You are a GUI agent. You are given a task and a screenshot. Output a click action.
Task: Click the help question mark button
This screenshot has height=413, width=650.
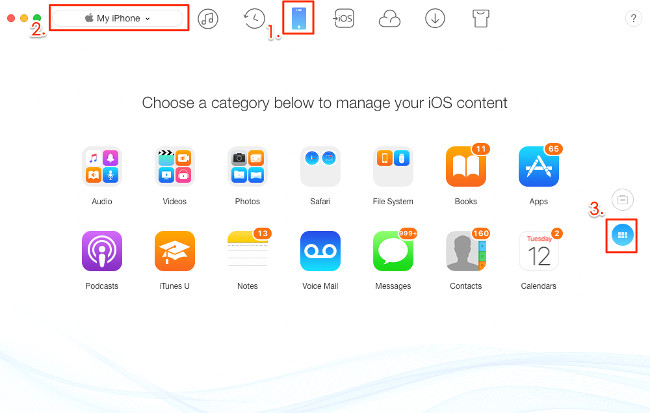(x=633, y=18)
